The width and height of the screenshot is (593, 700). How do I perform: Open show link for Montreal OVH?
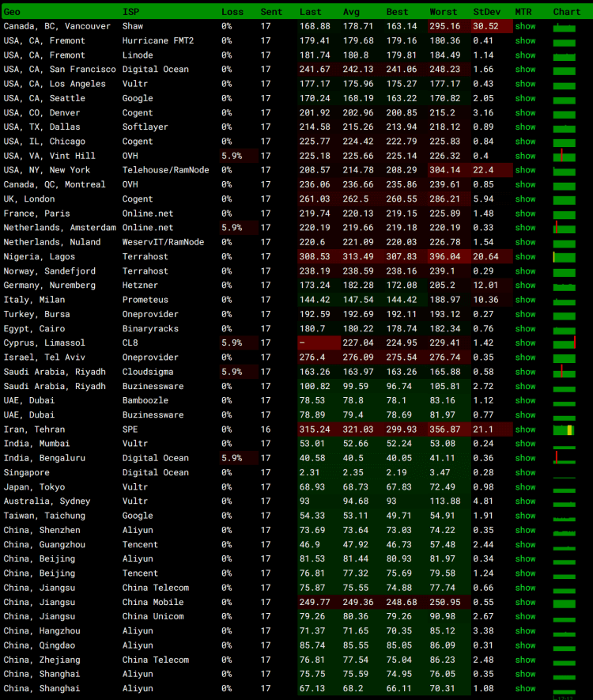point(525,184)
